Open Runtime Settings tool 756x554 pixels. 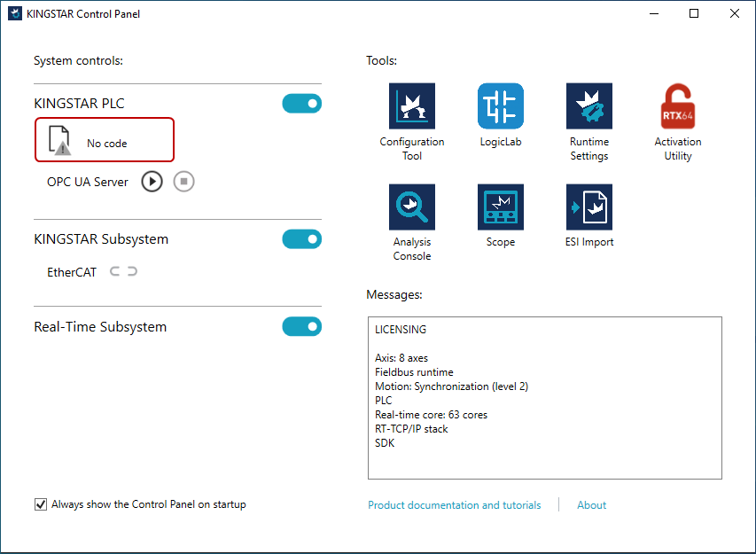pyautogui.click(x=589, y=107)
